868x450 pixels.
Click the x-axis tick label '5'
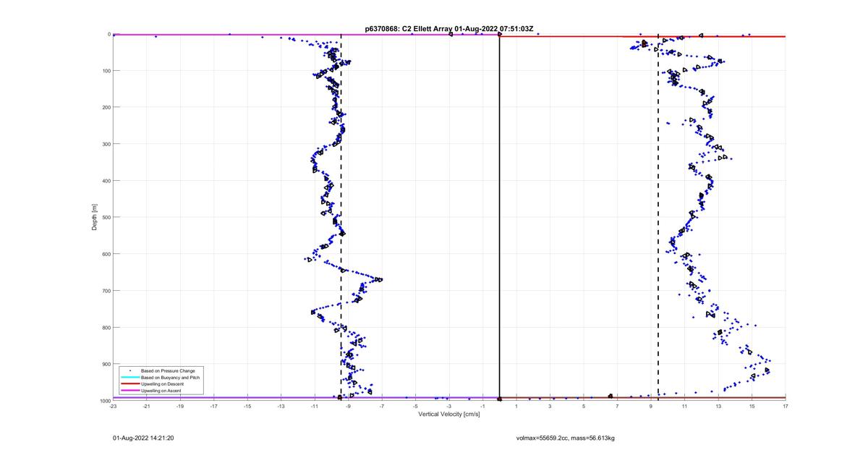coord(584,407)
